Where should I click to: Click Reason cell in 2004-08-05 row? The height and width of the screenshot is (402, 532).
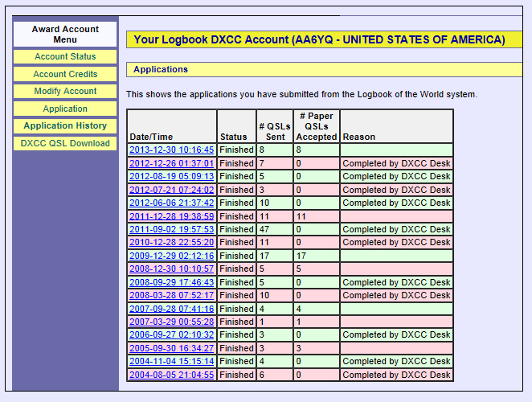pyautogui.click(x=397, y=375)
